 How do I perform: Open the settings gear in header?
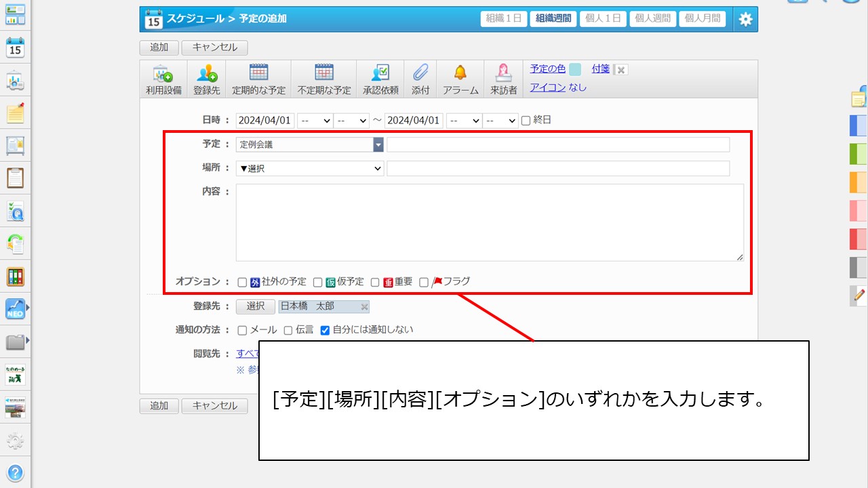(745, 19)
